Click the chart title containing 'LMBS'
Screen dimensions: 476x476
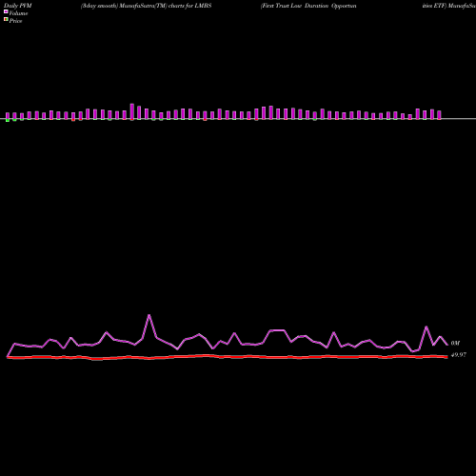pos(147,6)
